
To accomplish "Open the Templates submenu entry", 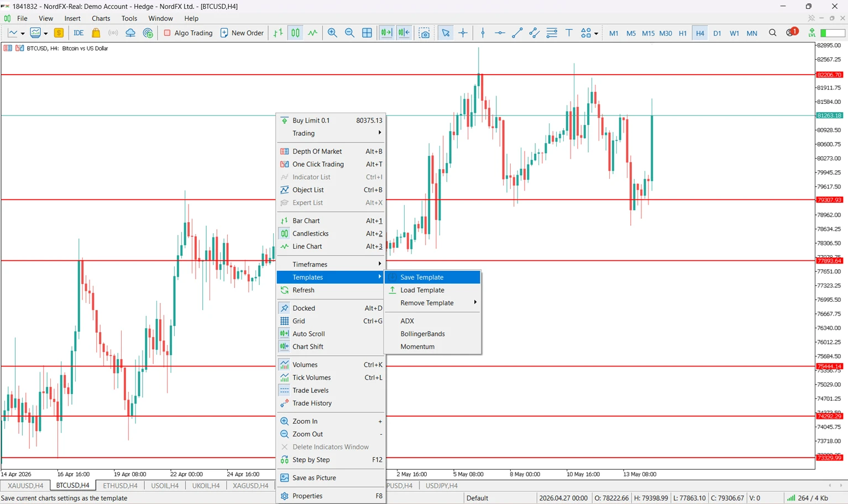I will (331, 277).
